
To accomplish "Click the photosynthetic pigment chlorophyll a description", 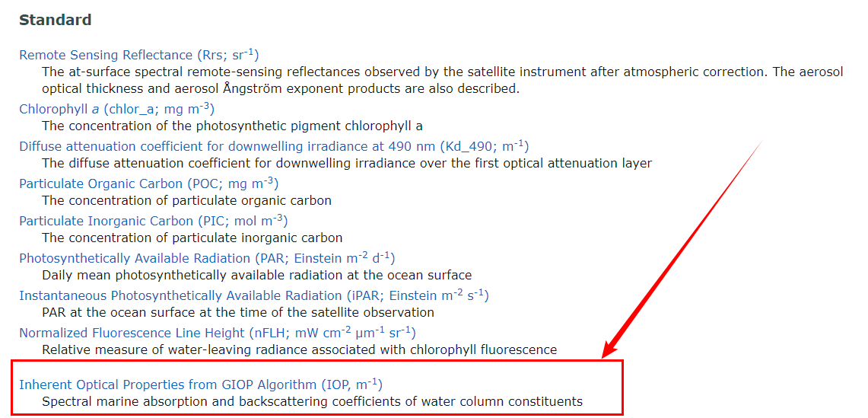I will [233, 126].
